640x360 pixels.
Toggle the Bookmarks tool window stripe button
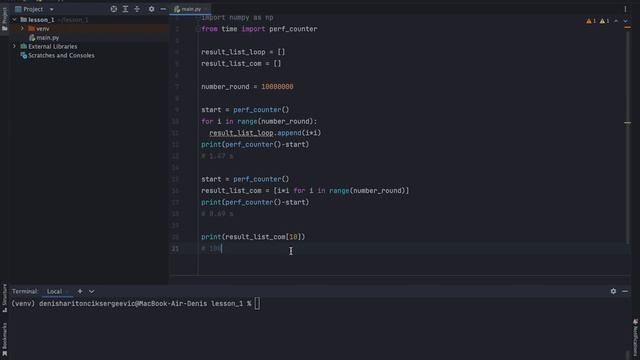(4, 340)
